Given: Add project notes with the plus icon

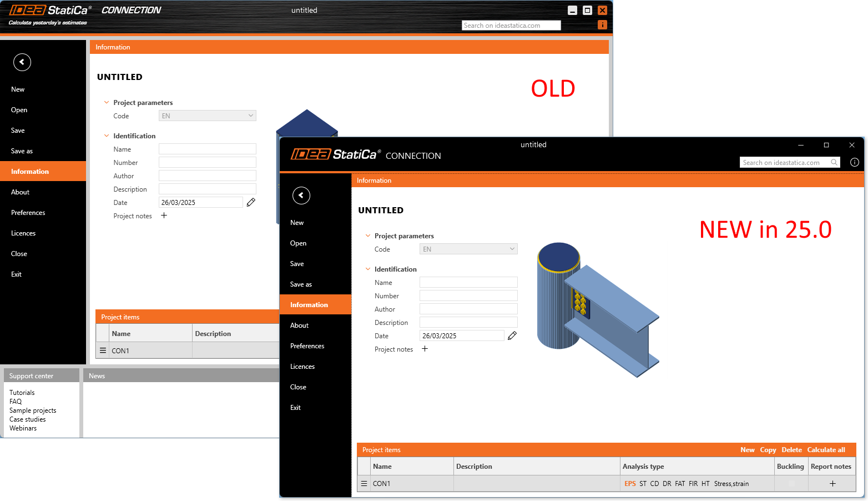Looking at the screenshot, I should pos(425,349).
